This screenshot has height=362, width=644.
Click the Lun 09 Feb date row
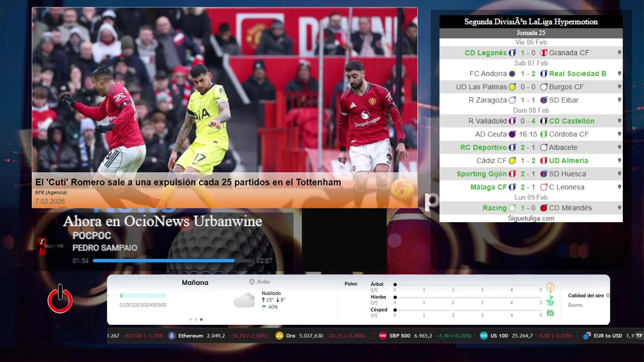pyautogui.click(x=531, y=198)
